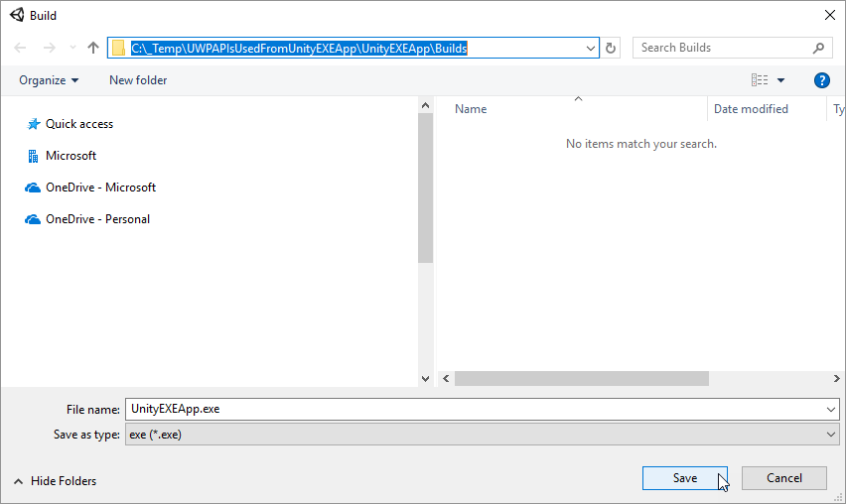The image size is (846, 504).
Task: Click navigation pane scroll up arrow
Action: (x=425, y=105)
